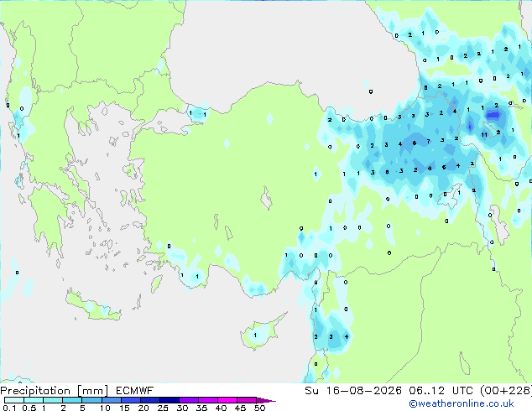Click the (00+228) forecast offset label
The height and width of the screenshot is (411, 532).
point(506,391)
